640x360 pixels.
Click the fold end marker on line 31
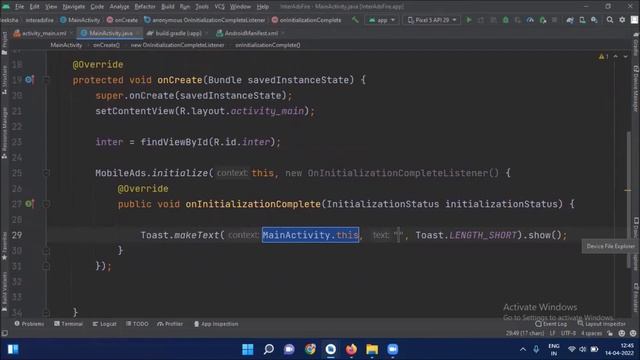pos(46,266)
